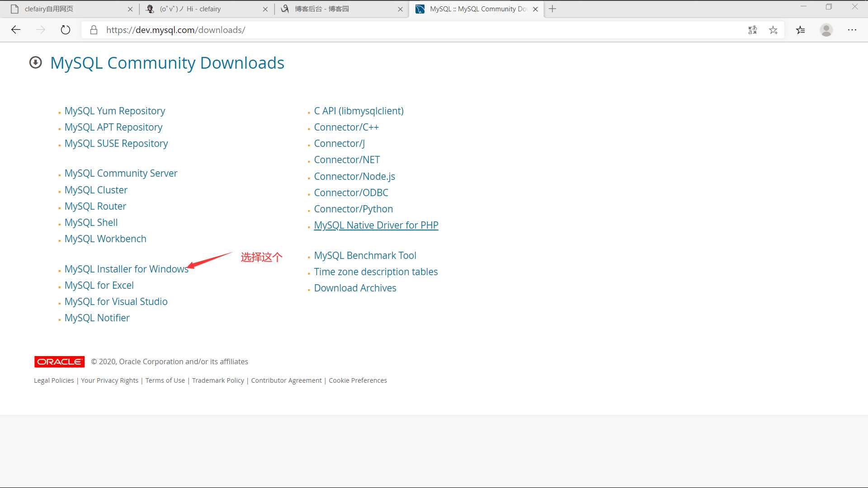This screenshot has height=488, width=868.
Task: Click the refresh page icon
Action: (66, 30)
